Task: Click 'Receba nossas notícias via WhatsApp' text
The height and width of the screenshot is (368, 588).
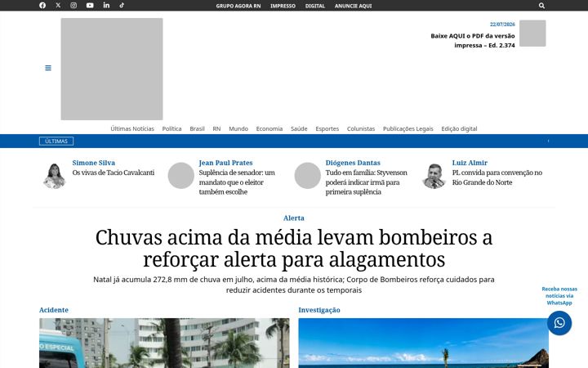Action: (559, 296)
